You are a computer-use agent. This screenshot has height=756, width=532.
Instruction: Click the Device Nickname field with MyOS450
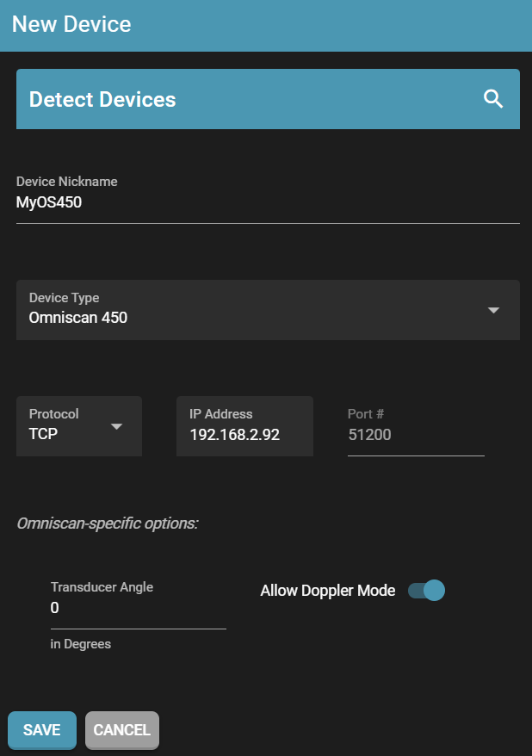click(267, 204)
